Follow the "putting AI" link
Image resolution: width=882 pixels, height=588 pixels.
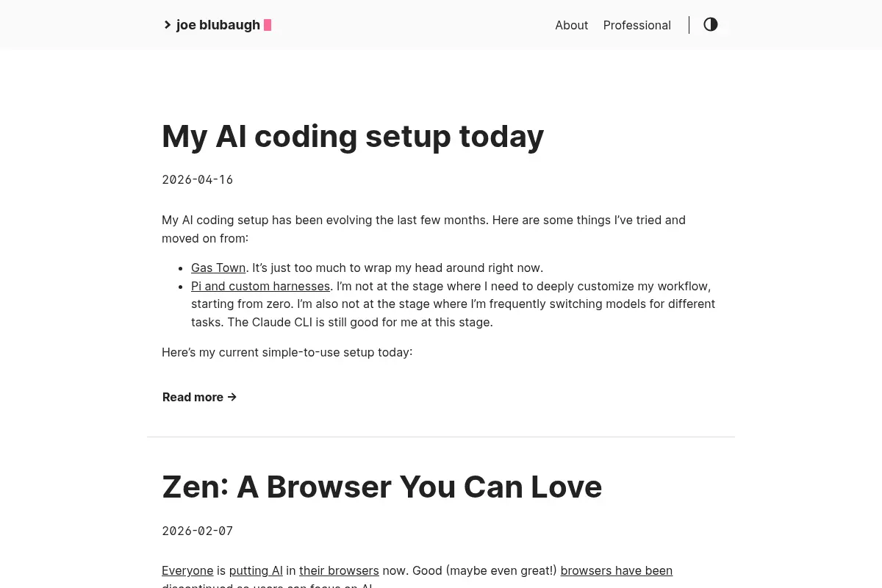point(256,570)
